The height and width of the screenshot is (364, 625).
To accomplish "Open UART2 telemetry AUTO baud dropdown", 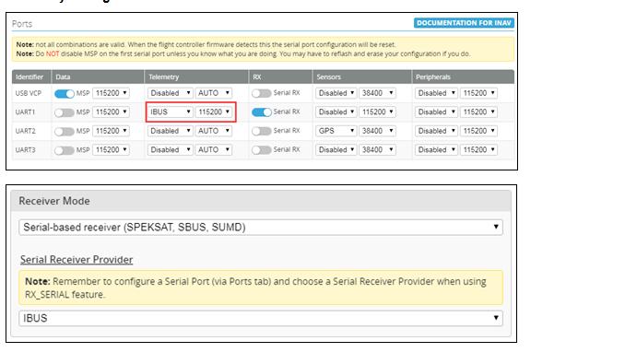I will click(214, 131).
